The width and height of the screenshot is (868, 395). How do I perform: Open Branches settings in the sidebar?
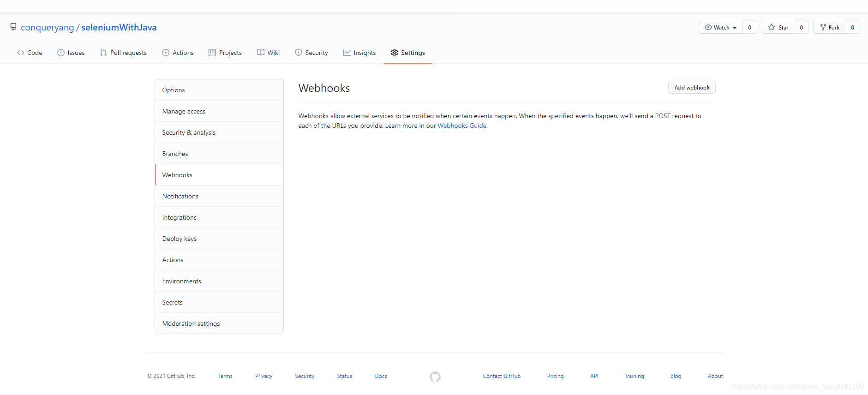click(x=219, y=154)
